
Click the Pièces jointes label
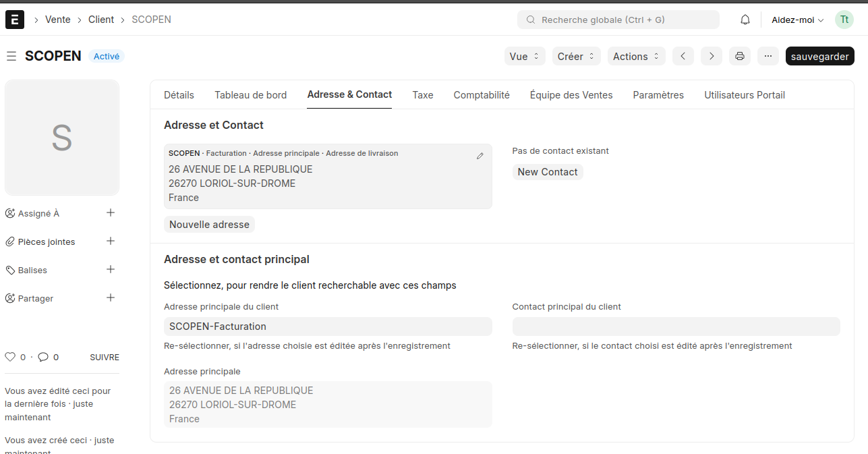coord(47,242)
